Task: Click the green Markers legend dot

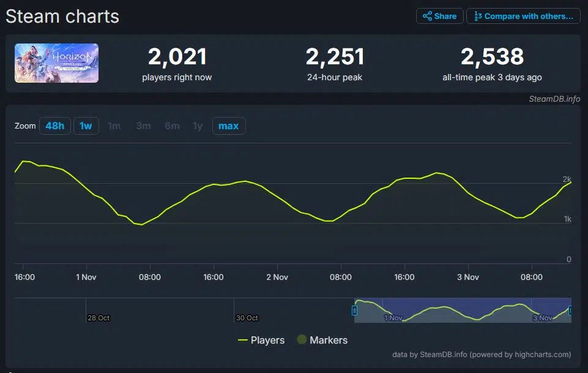Action: [302, 339]
